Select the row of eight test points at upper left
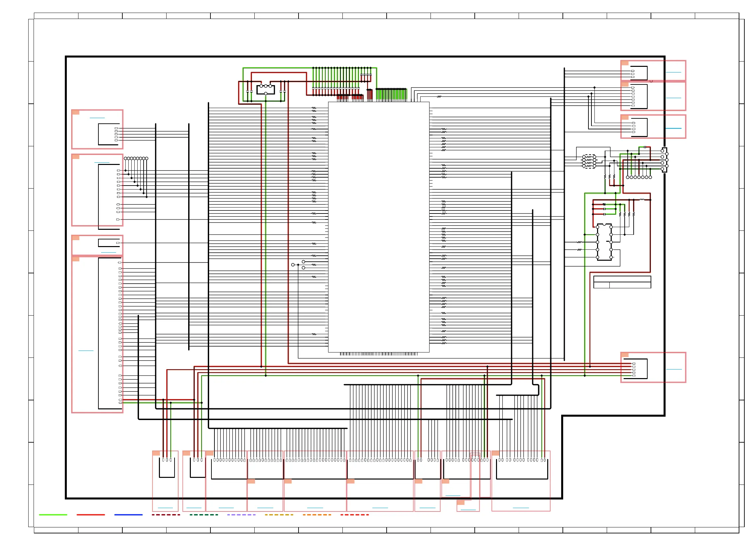Screen dimensions: 754x560 pos(136,158)
